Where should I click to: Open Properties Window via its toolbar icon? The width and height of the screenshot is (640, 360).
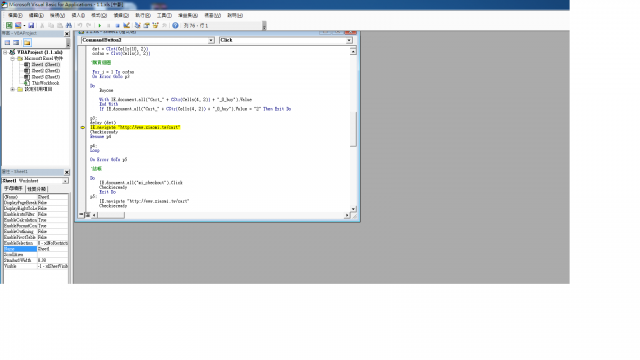pos(147,25)
